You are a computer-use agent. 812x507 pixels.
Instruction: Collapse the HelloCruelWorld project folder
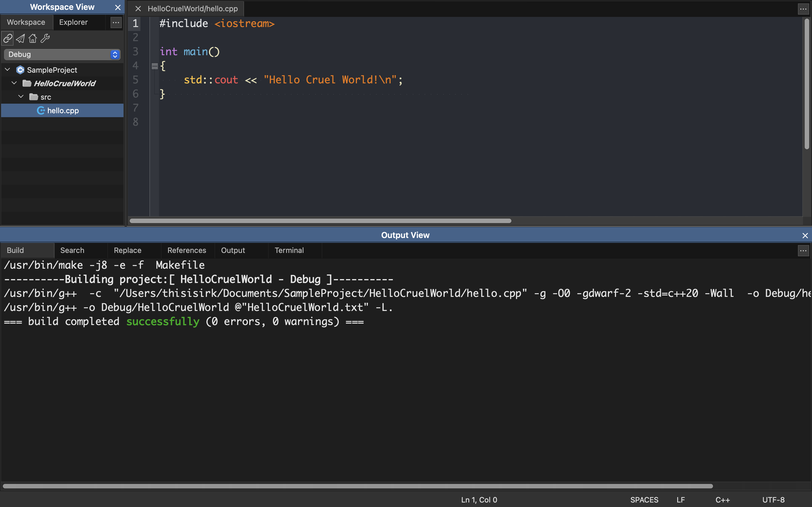point(14,83)
